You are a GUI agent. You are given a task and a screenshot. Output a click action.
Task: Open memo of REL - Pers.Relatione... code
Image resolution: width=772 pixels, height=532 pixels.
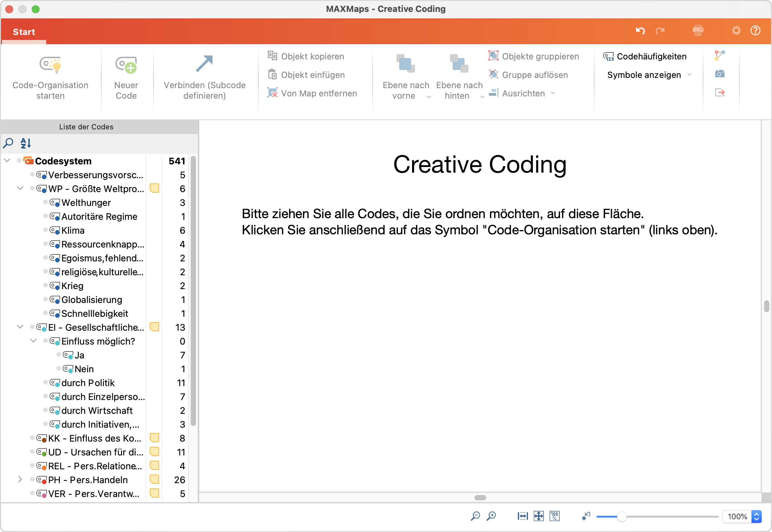click(154, 466)
